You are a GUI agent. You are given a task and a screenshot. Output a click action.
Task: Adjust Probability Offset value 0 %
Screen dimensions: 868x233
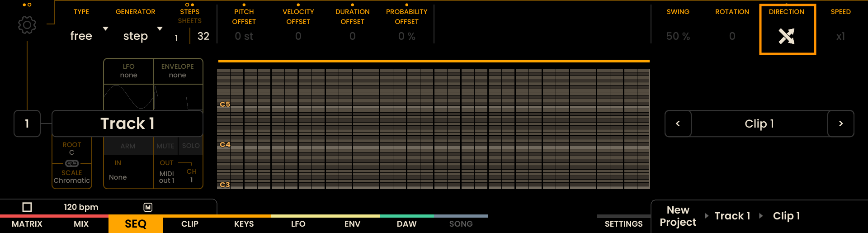[407, 36]
